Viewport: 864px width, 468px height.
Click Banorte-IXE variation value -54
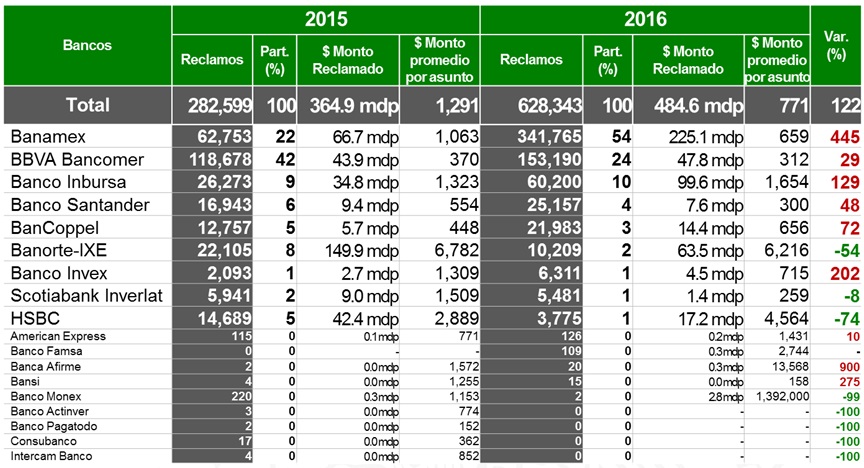tap(846, 251)
